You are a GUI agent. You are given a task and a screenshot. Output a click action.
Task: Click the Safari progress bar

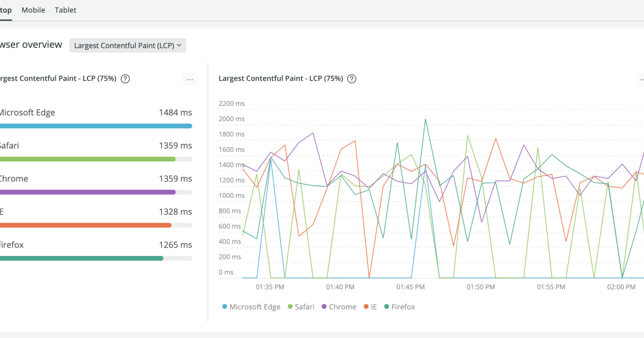[x=89, y=159]
